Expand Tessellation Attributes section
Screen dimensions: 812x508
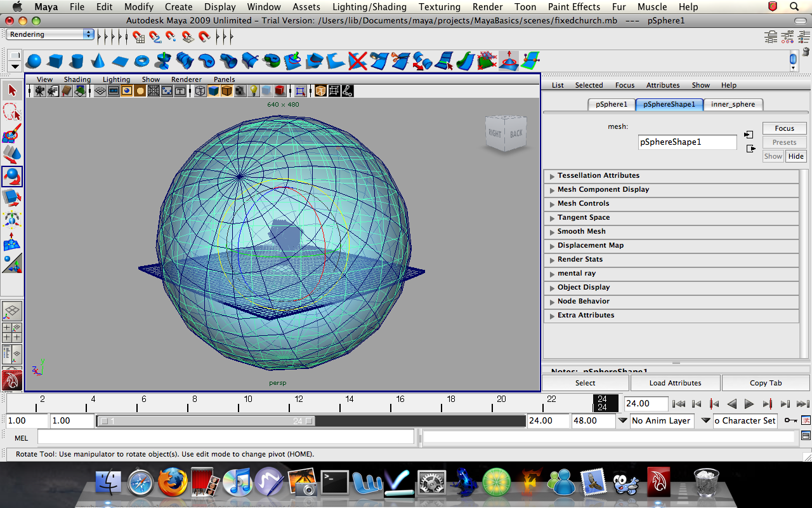point(671,176)
